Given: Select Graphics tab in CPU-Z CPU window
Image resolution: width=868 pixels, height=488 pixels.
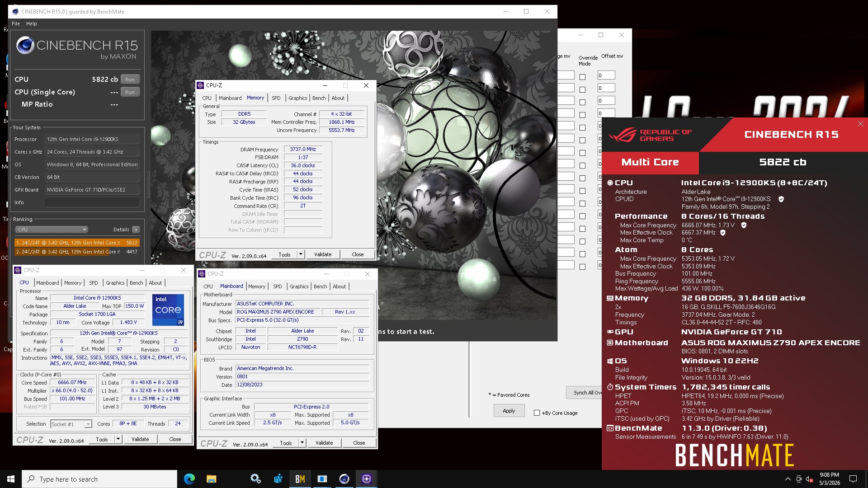Looking at the screenshot, I should coord(115,283).
